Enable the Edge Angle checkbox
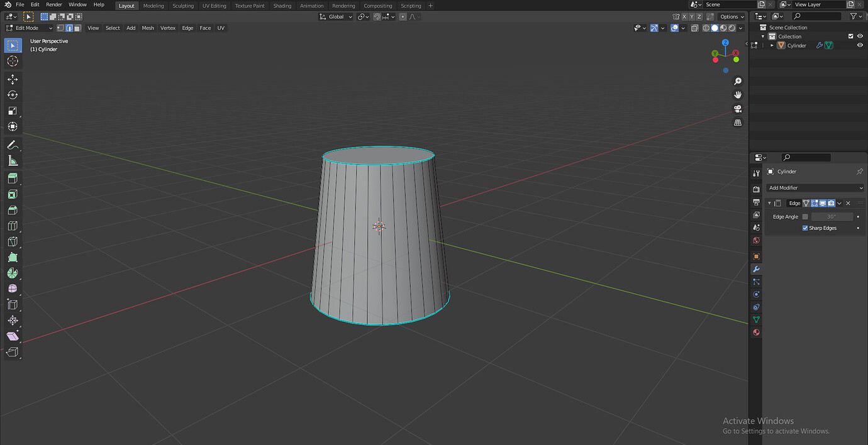This screenshot has width=868, height=445. tap(805, 217)
